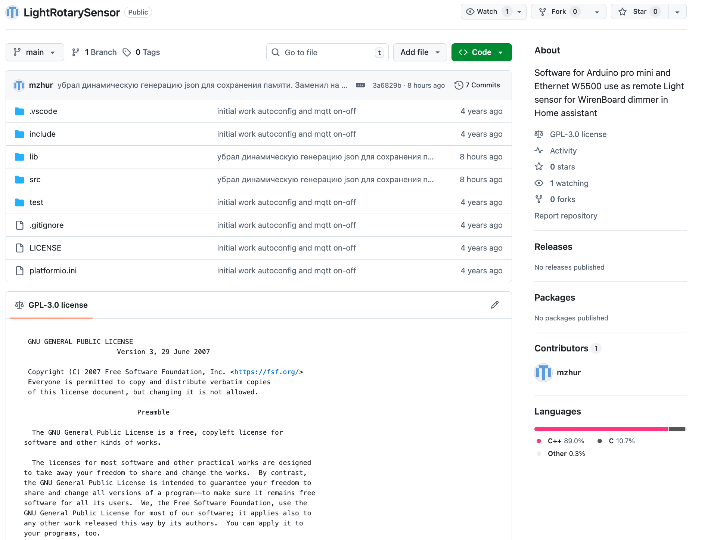Image resolution: width=720 pixels, height=540 pixels.
Task: Click the repository owner avatar beside LightRotarySensor
Action: (x=12, y=12)
